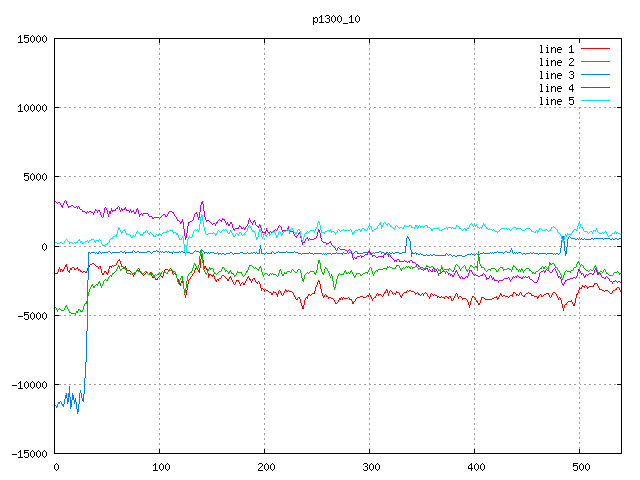Click the 5000 y-axis tick label
Viewport: 640px width, 480px height.
[35, 177]
